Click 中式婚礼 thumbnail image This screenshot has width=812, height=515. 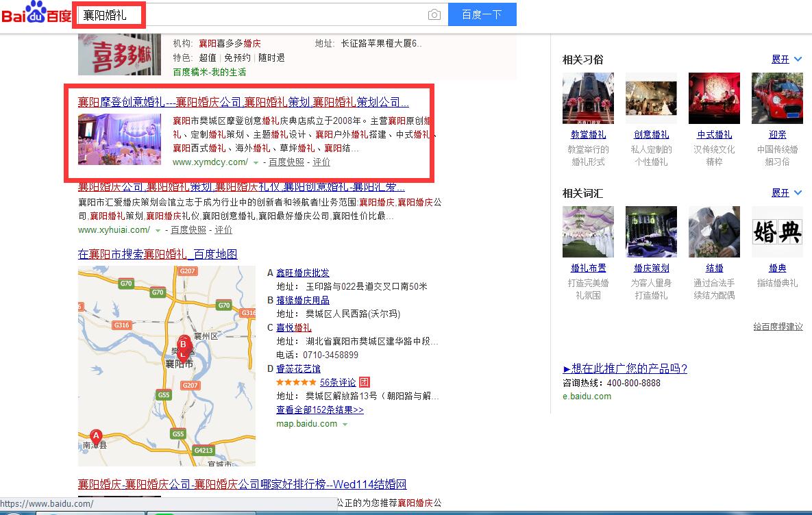pos(714,98)
